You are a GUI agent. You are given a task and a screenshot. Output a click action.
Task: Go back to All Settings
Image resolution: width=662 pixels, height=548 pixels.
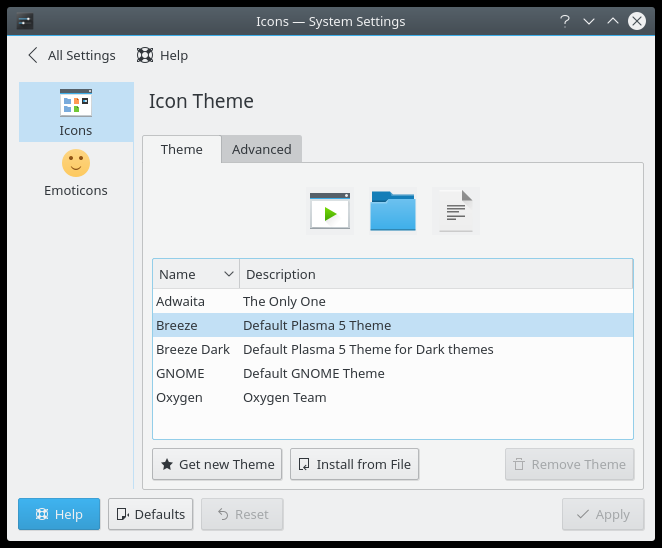(x=71, y=55)
